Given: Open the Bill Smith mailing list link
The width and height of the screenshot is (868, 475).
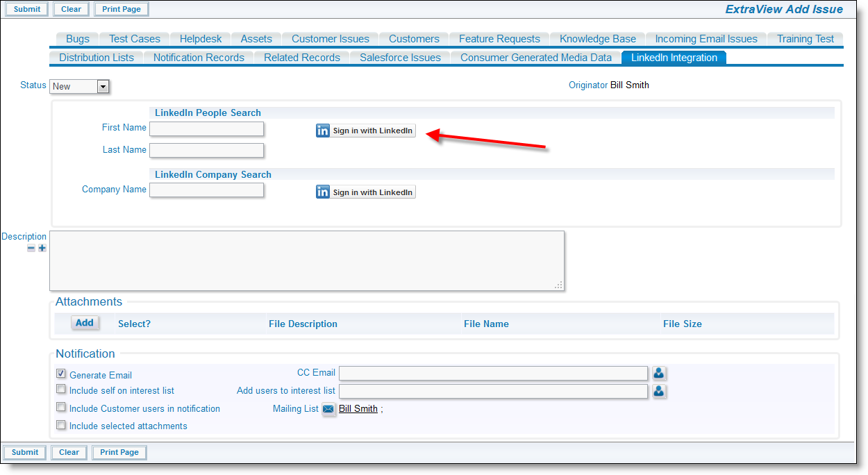Looking at the screenshot, I should (358, 409).
